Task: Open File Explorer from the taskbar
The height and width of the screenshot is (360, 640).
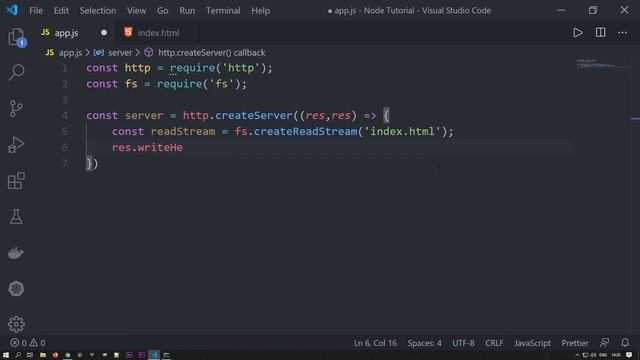Action: coord(42,355)
